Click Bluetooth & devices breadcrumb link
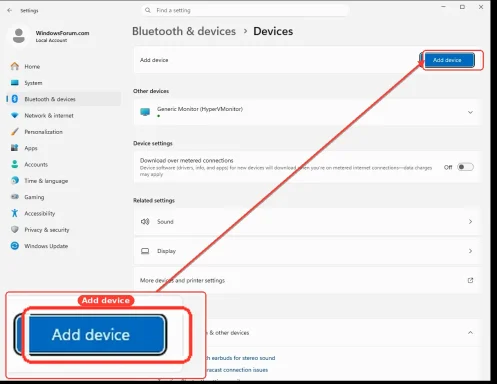Viewport: 497px width, 384px height. (x=184, y=31)
